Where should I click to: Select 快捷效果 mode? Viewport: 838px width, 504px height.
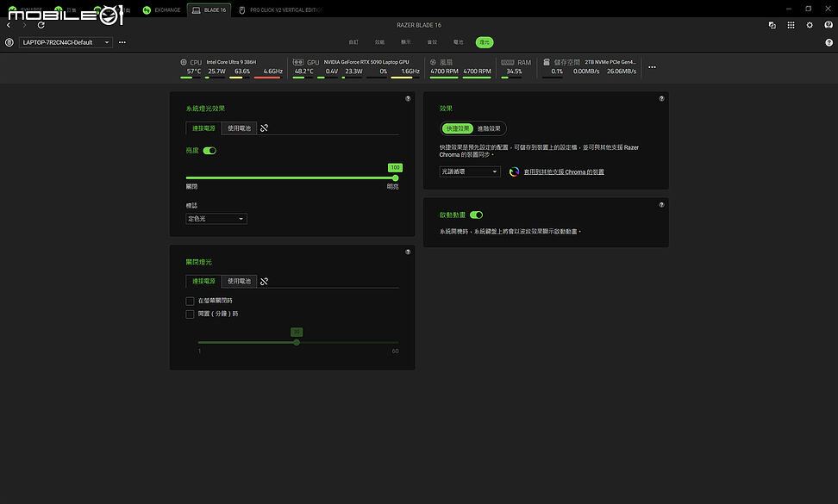(458, 128)
